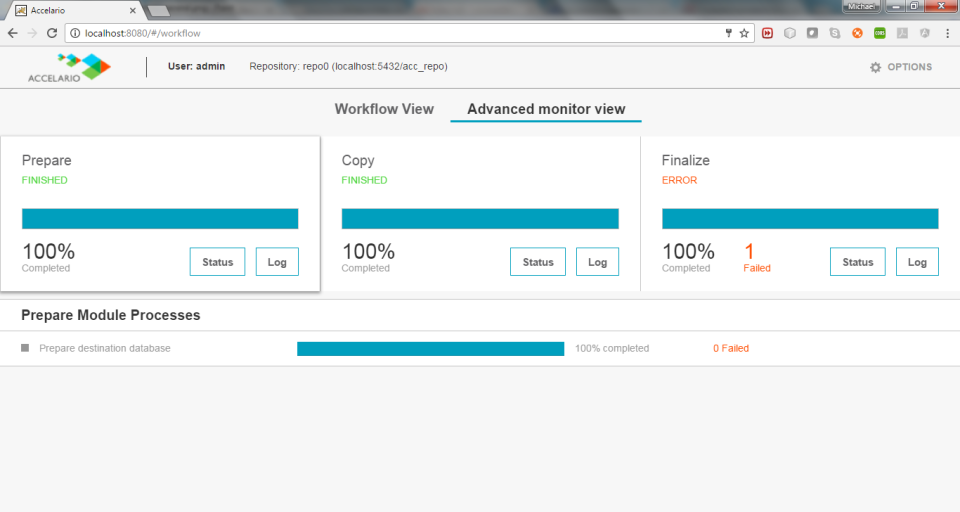Click the OPTIONS text link

(x=910, y=67)
